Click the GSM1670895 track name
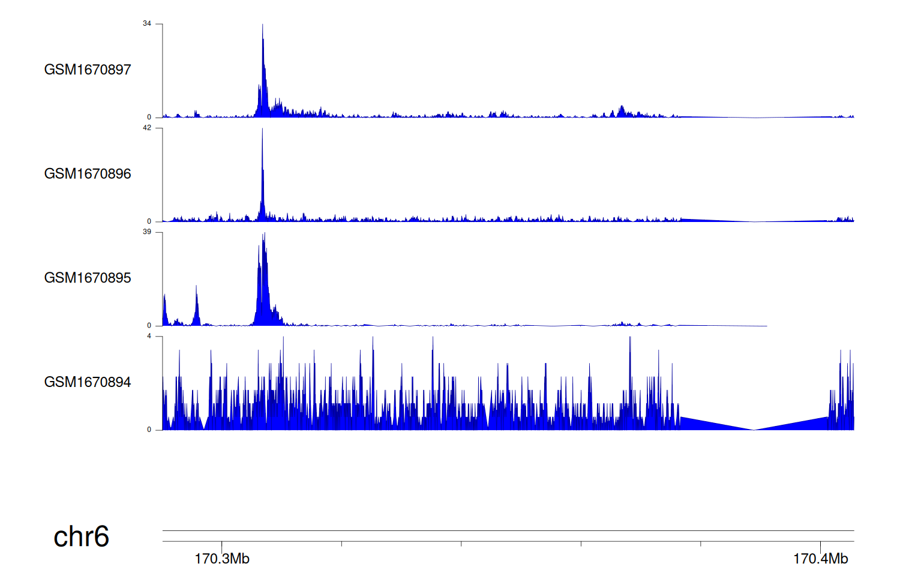900x588 pixels. pos(88,278)
